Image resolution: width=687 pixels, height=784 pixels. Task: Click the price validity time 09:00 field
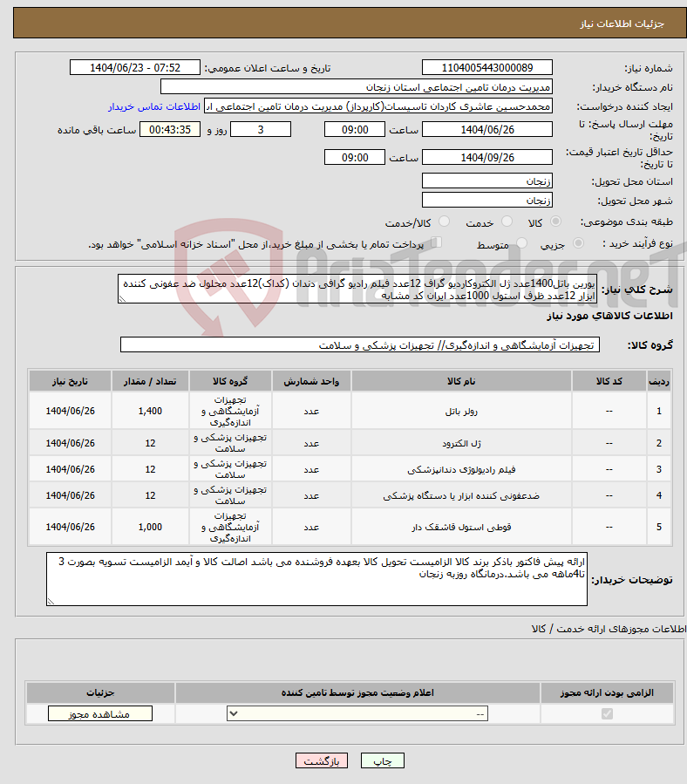tap(355, 158)
